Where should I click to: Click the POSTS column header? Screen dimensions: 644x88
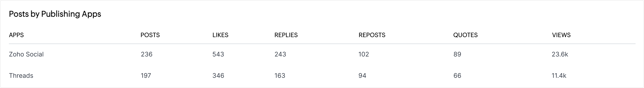point(150,35)
